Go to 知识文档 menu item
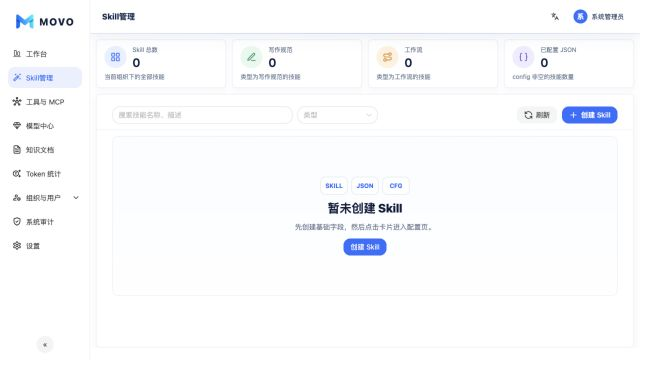The image size is (658, 378). (45, 150)
